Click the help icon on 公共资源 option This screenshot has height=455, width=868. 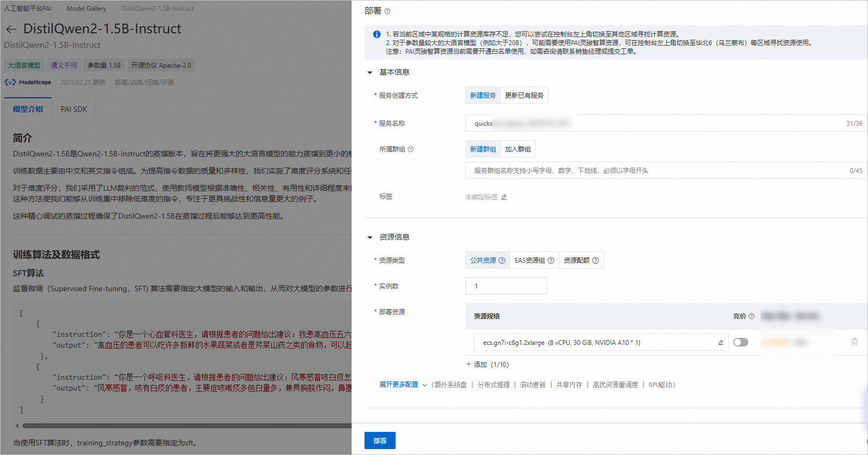click(502, 261)
